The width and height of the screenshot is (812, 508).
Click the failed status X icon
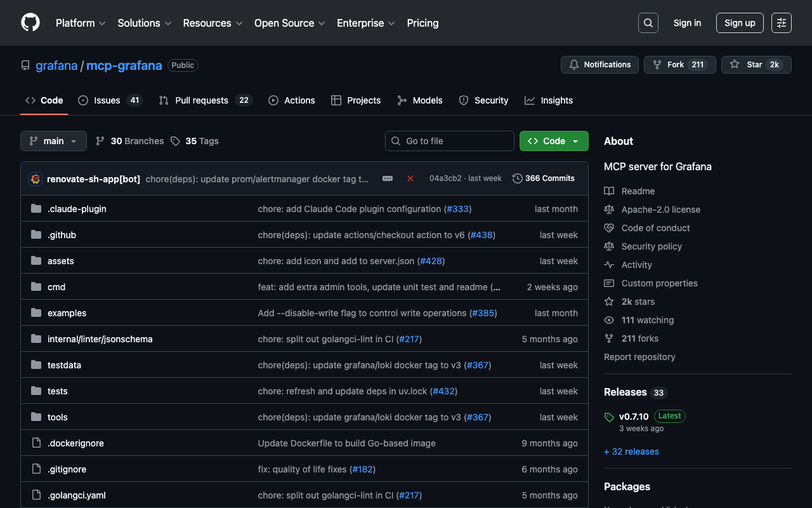[x=410, y=178]
